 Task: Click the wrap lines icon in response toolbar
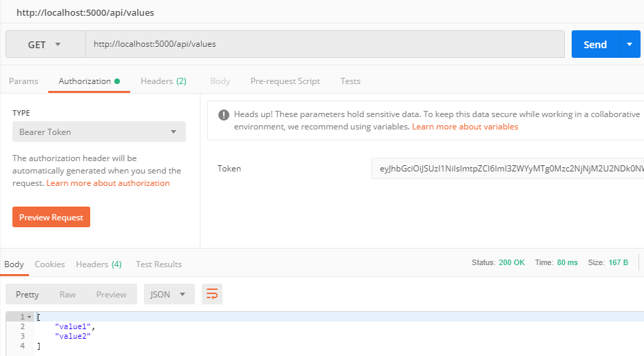click(212, 295)
